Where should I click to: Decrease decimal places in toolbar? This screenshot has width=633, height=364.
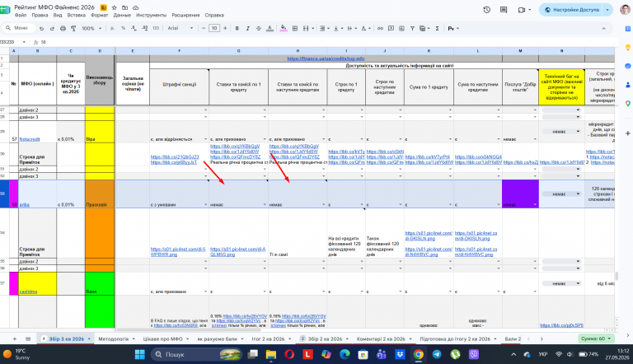coord(134,28)
